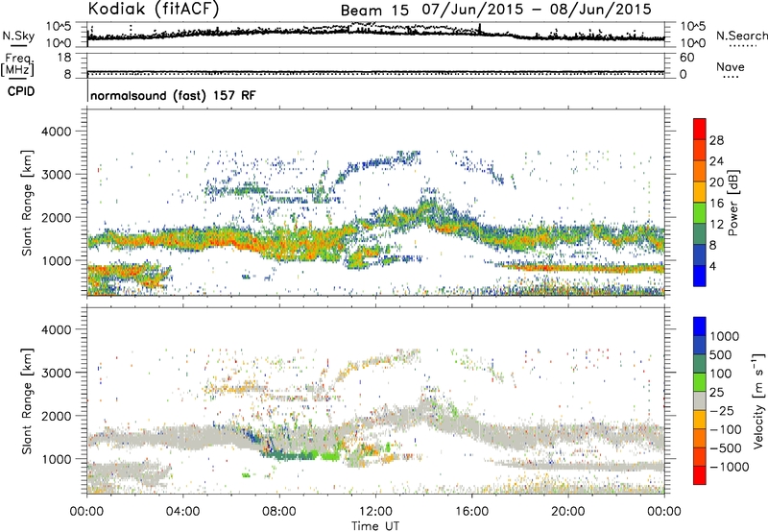Click the 'Freq. [MHz]' axis label
The height and width of the screenshot is (532, 768).
pyautogui.click(x=18, y=64)
